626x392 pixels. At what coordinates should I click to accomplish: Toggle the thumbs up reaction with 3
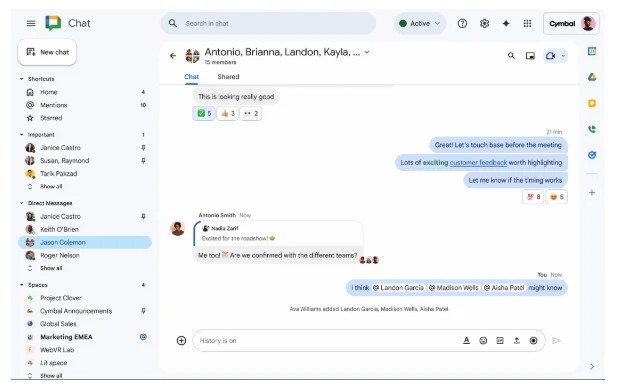click(x=228, y=113)
